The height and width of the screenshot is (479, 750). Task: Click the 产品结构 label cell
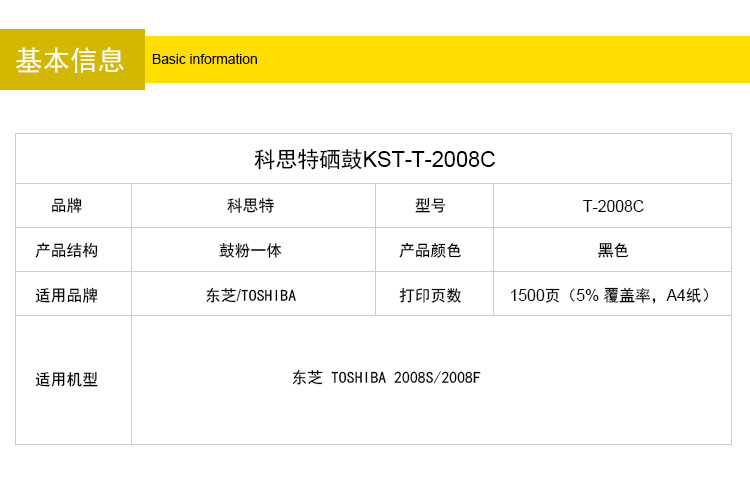pyautogui.click(x=67, y=250)
